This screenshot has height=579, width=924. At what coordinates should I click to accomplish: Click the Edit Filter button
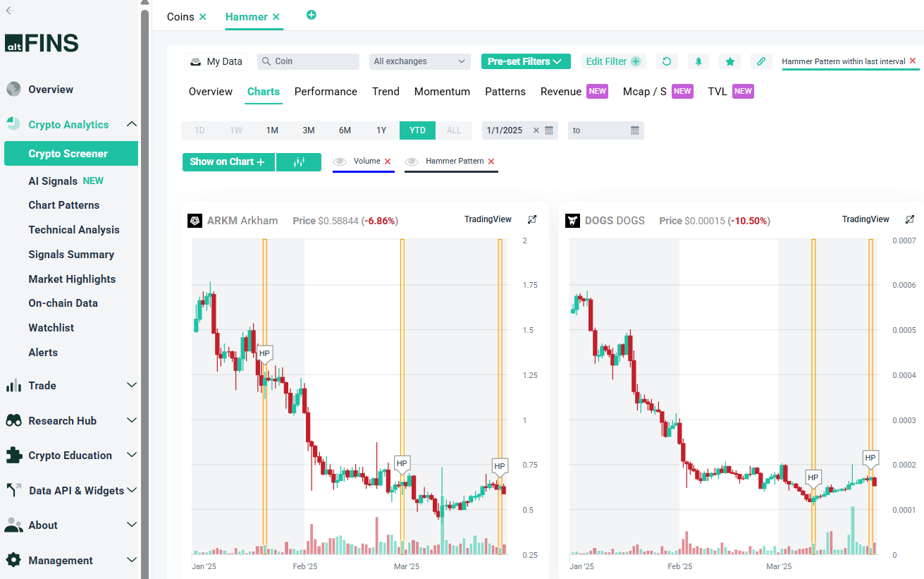[613, 61]
